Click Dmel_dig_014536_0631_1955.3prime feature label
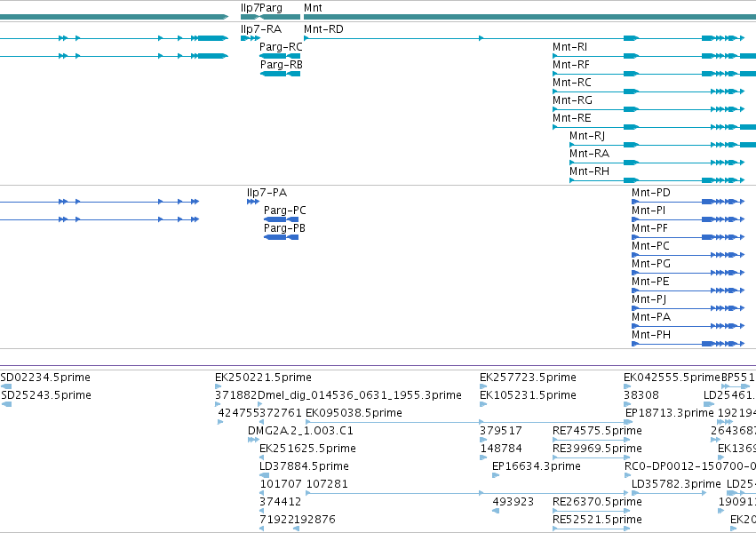The height and width of the screenshot is (533, 756). coord(360,395)
